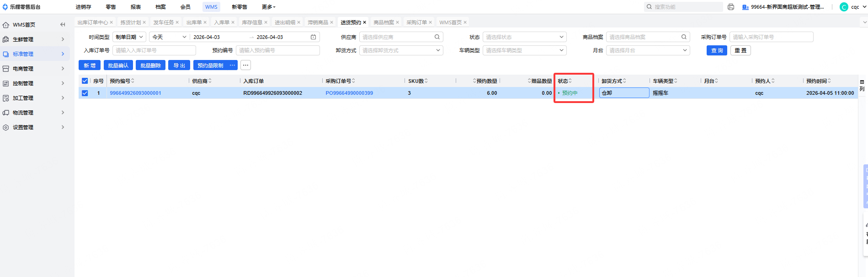Image resolution: width=868 pixels, height=277 pixels.
Task: Click the 入库订单号 input field
Action: [154, 50]
